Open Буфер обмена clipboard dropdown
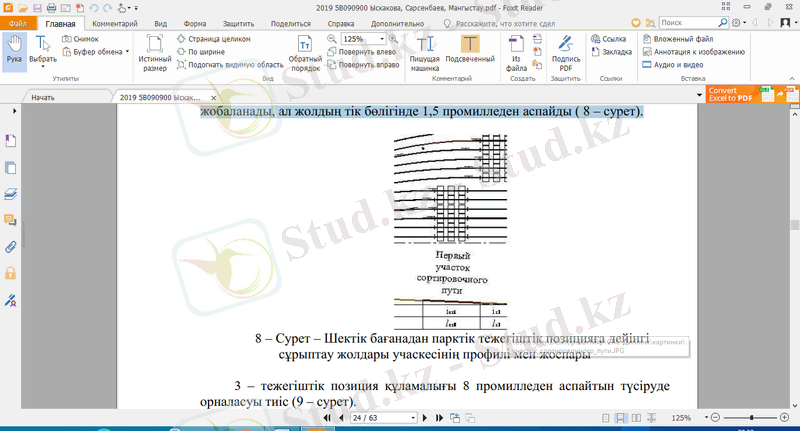This screenshot has height=431, width=800. [95, 52]
